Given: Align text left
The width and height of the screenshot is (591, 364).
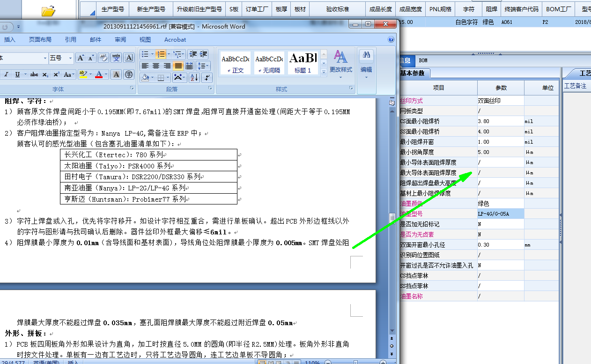Looking at the screenshot, I should click(145, 66).
